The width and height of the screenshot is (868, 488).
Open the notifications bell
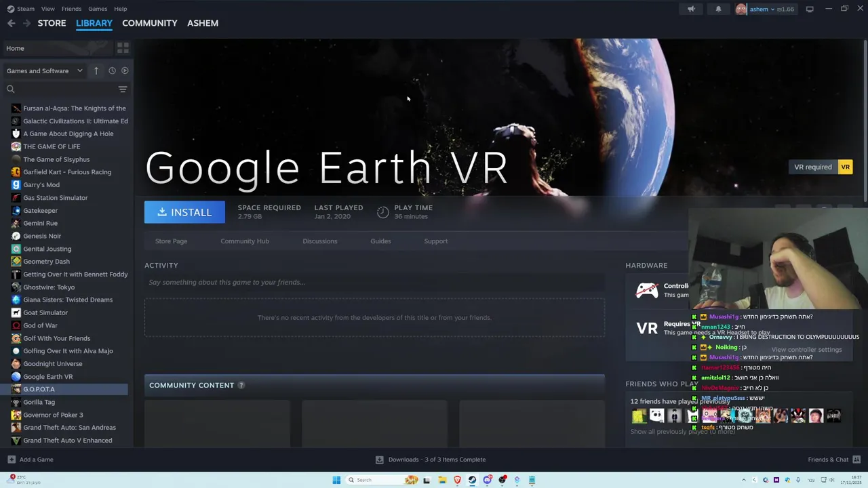click(718, 9)
